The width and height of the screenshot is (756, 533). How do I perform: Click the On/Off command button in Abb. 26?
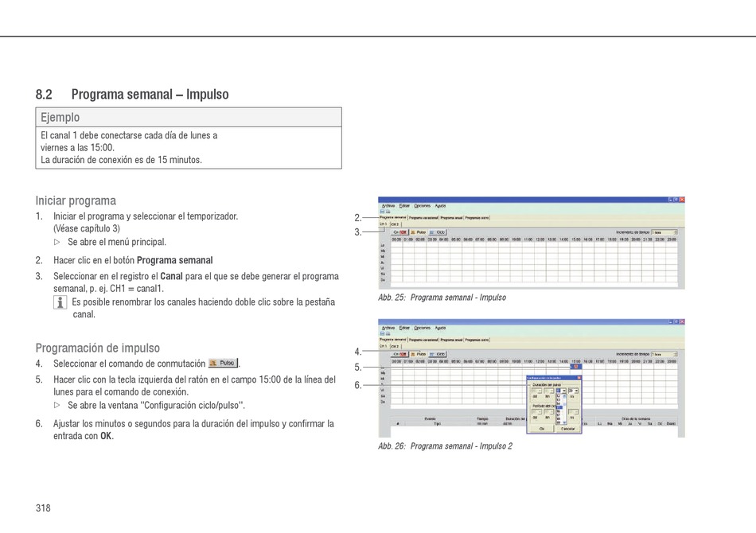[x=400, y=354]
